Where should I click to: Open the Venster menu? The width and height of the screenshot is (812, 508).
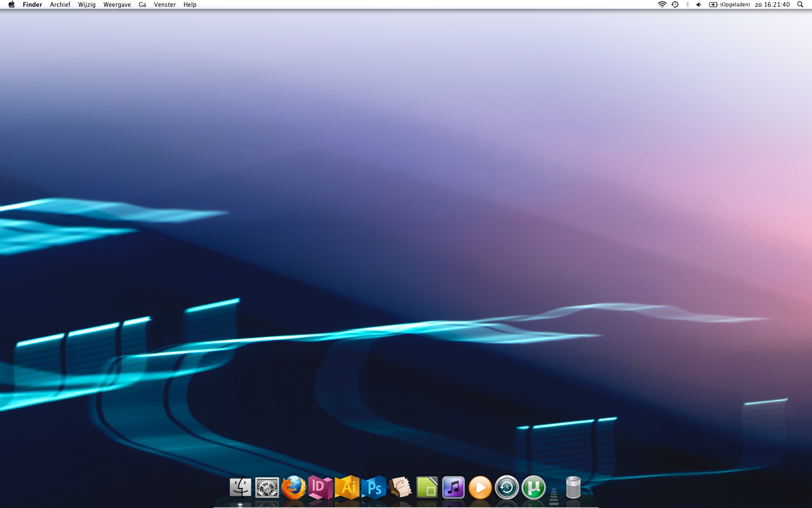tap(165, 5)
